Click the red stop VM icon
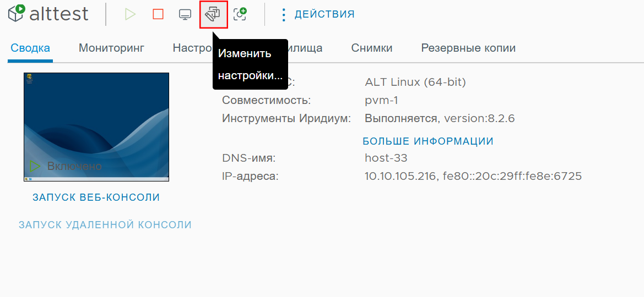Screen dimensions: 644x297 (158, 14)
